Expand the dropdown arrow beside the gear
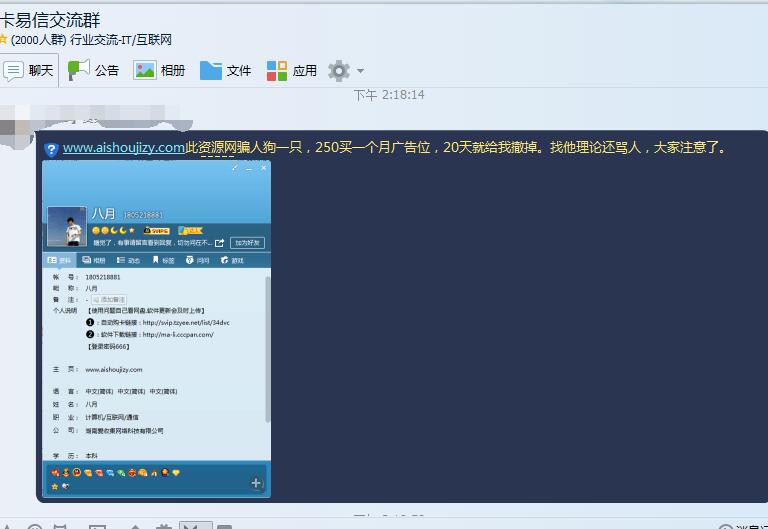The height and width of the screenshot is (529, 768). click(x=360, y=71)
